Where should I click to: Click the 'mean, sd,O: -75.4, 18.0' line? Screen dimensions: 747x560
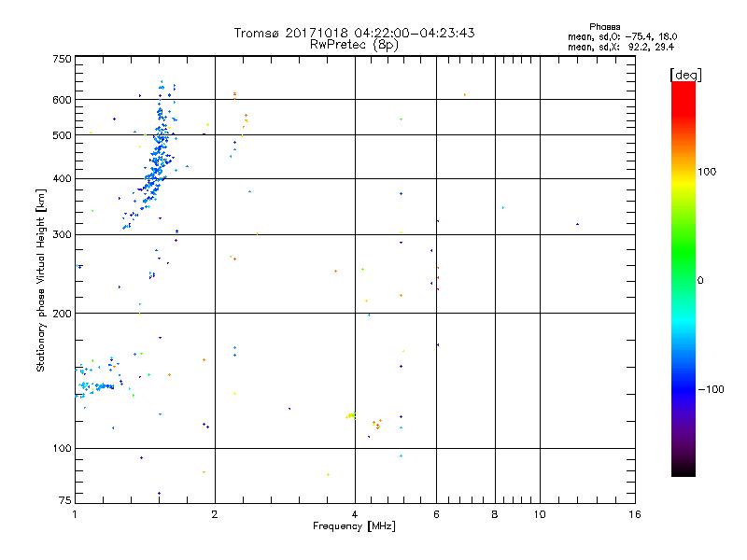click(x=622, y=36)
